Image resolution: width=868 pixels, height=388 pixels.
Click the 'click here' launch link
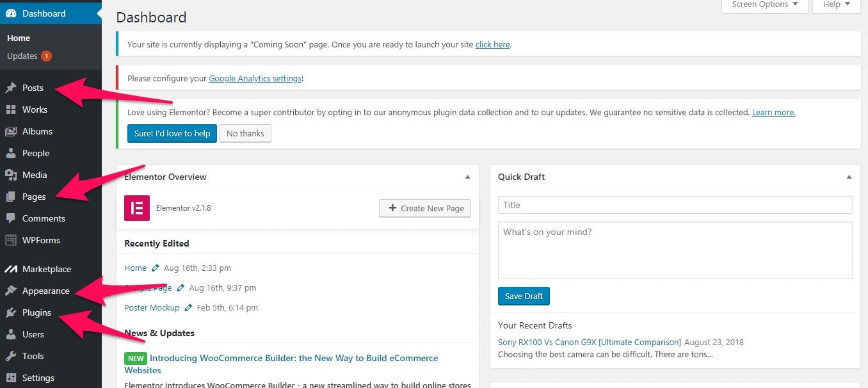(x=492, y=44)
